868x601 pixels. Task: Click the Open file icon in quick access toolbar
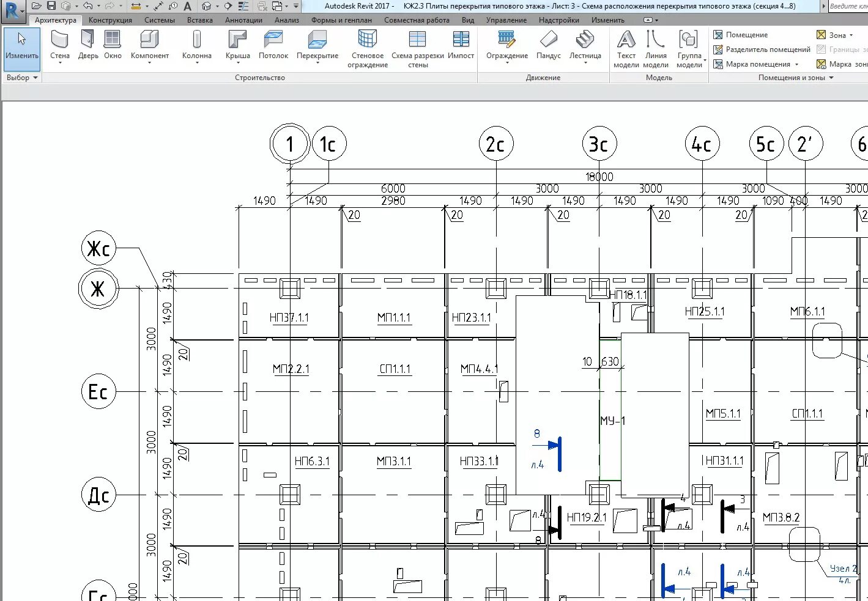(37, 6)
